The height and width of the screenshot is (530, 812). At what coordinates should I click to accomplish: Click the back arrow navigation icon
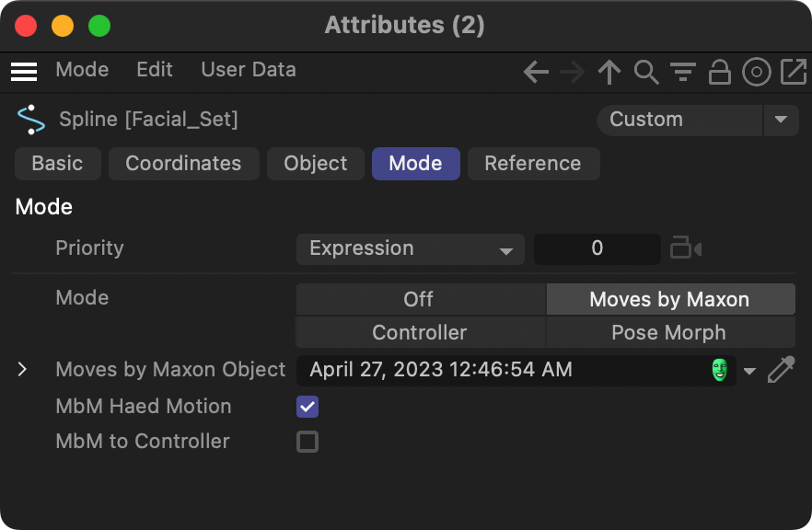pyautogui.click(x=536, y=72)
